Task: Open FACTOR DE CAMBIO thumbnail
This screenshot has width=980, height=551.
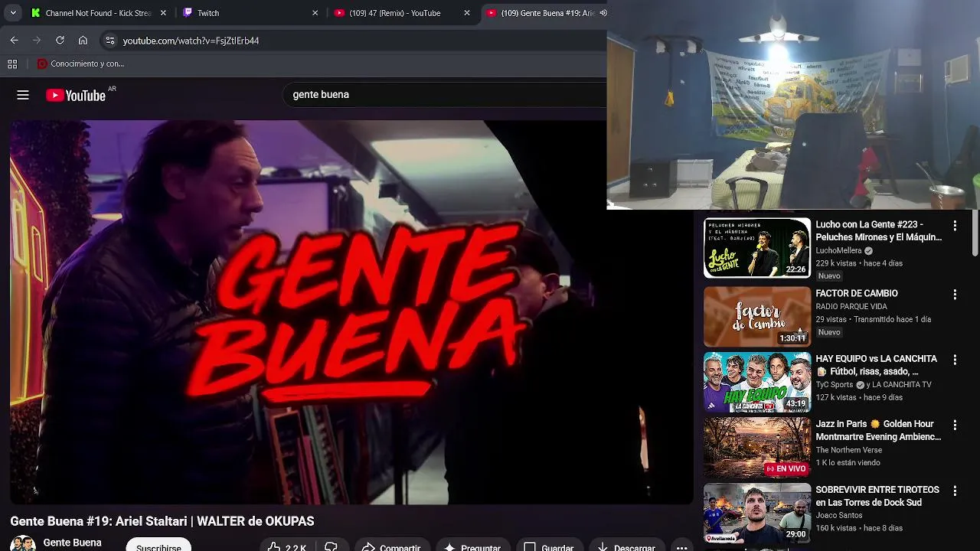Action: point(756,317)
